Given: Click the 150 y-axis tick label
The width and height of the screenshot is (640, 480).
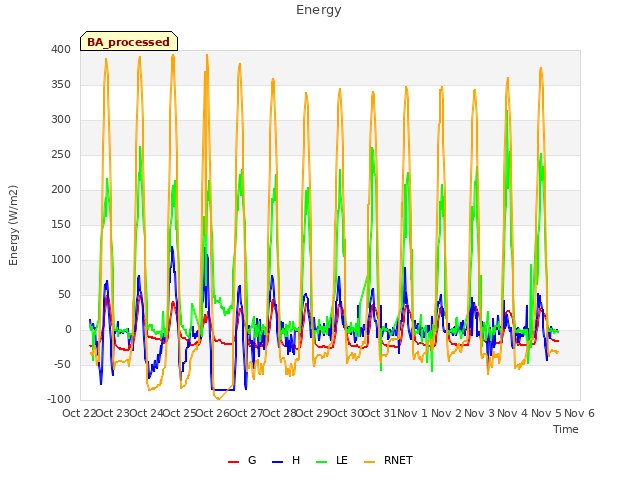Looking at the screenshot, I should point(61,224).
